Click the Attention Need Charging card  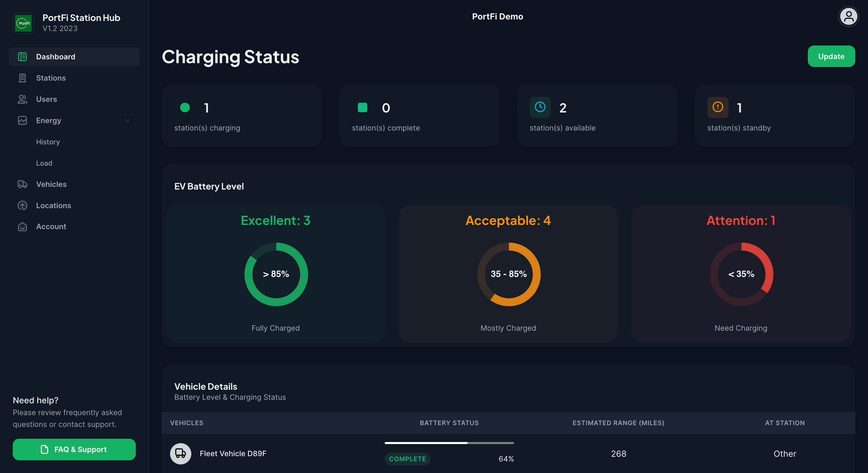(x=740, y=273)
